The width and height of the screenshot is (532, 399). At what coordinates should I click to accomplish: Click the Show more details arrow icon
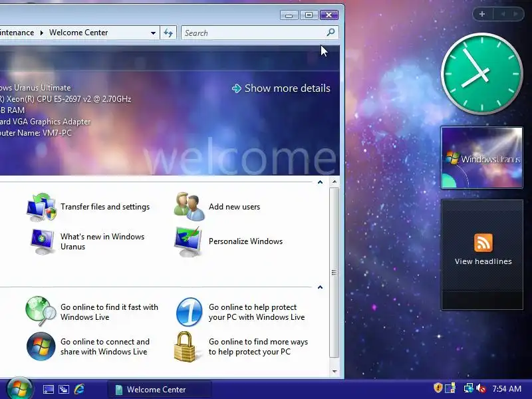tap(237, 88)
